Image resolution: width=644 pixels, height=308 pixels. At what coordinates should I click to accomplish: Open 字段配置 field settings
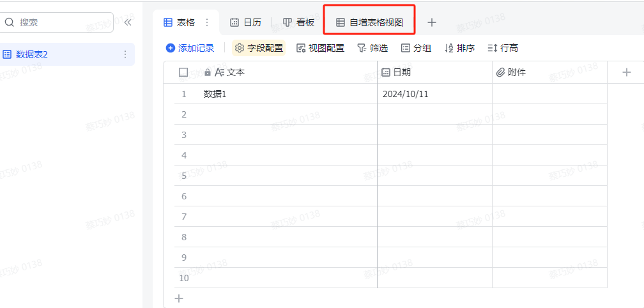point(259,48)
